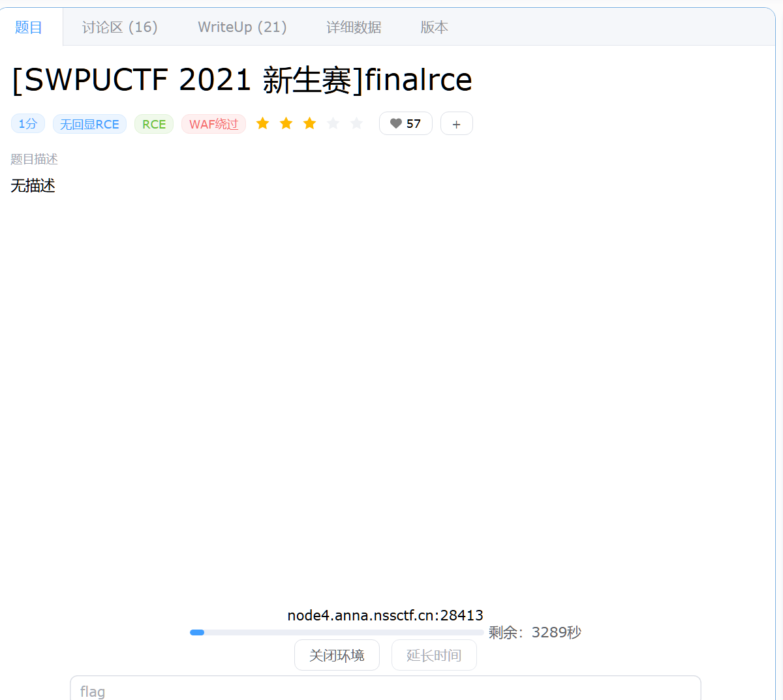Focus the flag input field

(x=385, y=690)
